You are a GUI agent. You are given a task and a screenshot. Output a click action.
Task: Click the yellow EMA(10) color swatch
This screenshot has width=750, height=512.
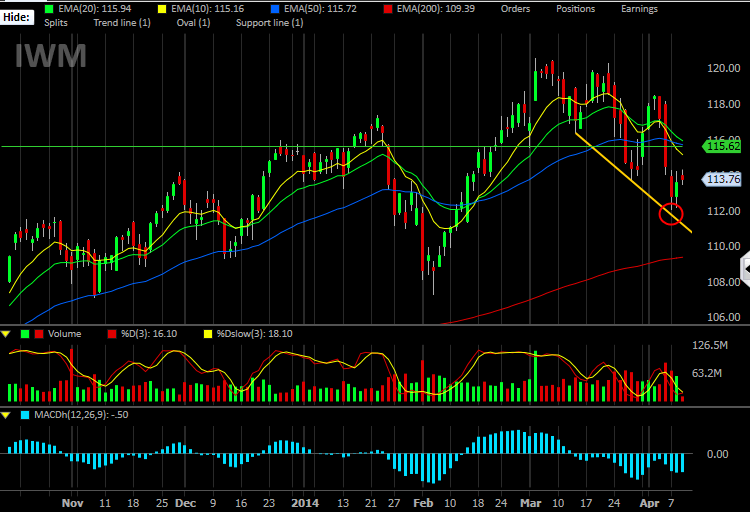click(162, 9)
